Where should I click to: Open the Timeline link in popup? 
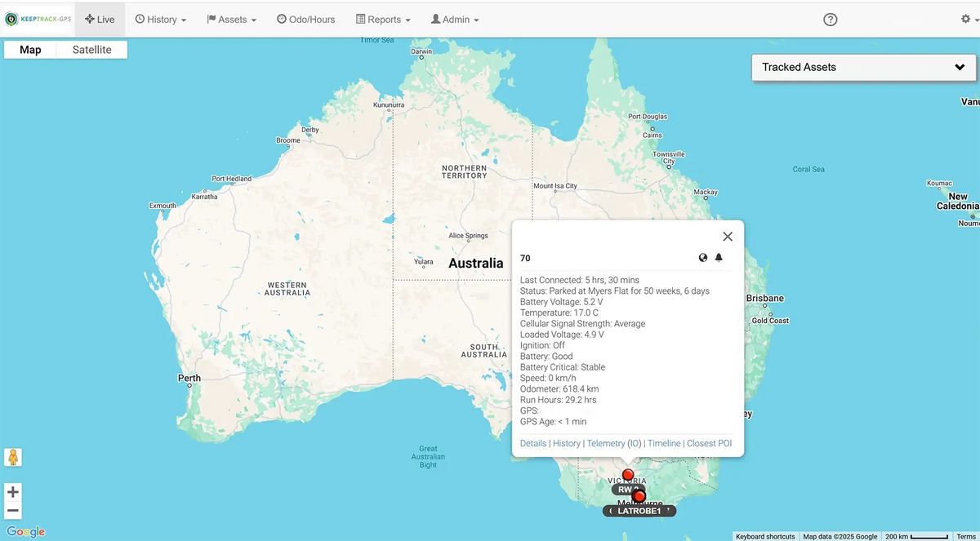coord(664,443)
